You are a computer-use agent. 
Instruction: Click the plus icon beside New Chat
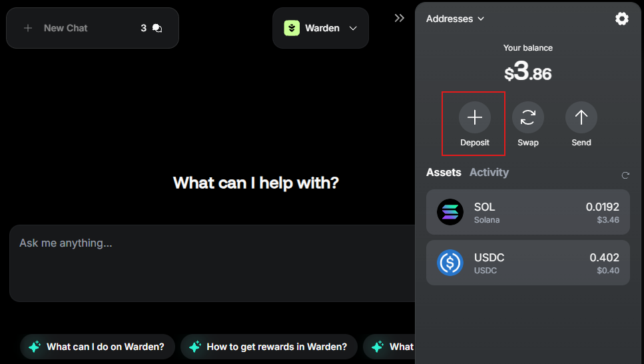click(28, 28)
